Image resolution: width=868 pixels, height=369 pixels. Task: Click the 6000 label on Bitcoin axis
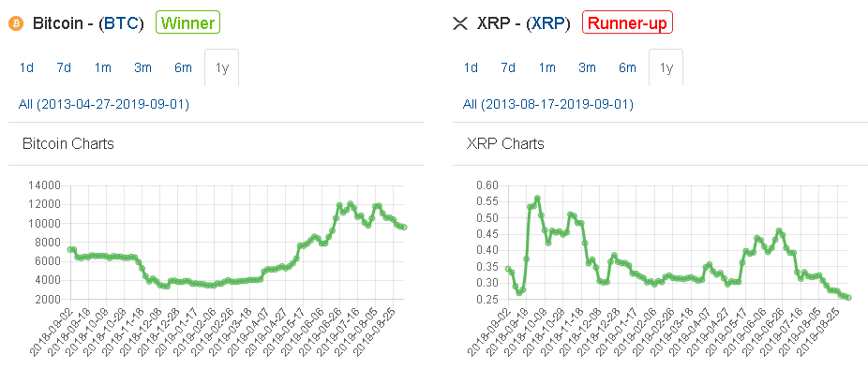(47, 261)
